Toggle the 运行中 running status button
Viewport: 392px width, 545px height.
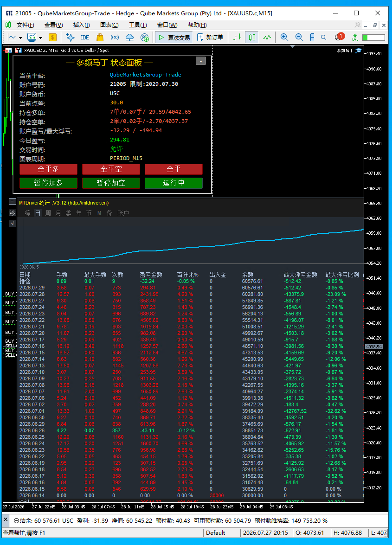[174, 183]
